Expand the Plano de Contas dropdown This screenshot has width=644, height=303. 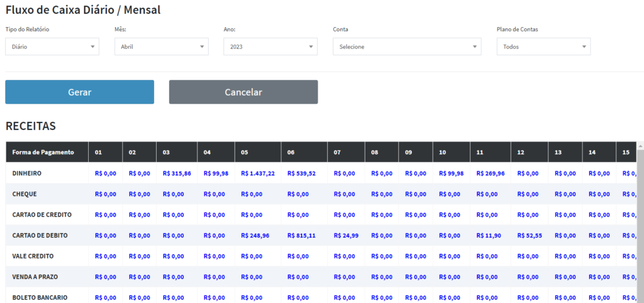[x=543, y=47]
